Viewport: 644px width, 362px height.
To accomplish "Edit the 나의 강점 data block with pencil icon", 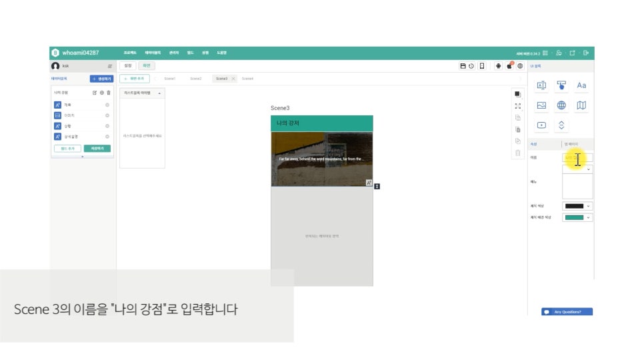I will click(x=95, y=93).
